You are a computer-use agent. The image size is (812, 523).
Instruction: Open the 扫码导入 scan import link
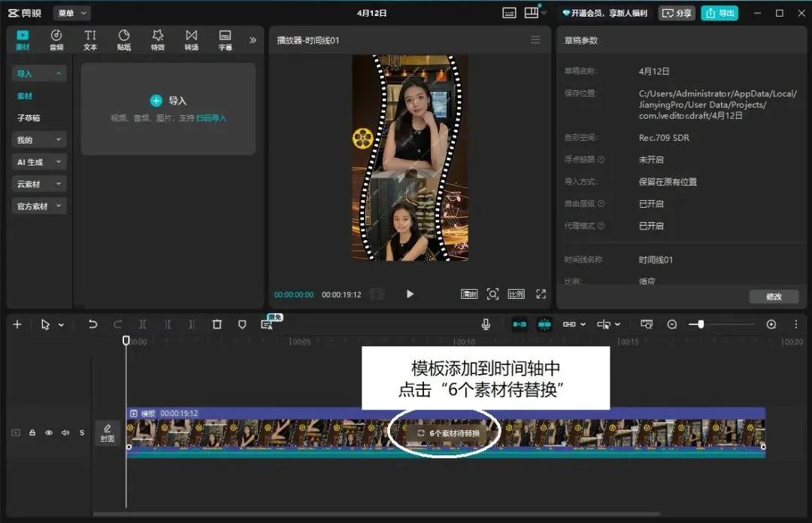[x=211, y=118]
